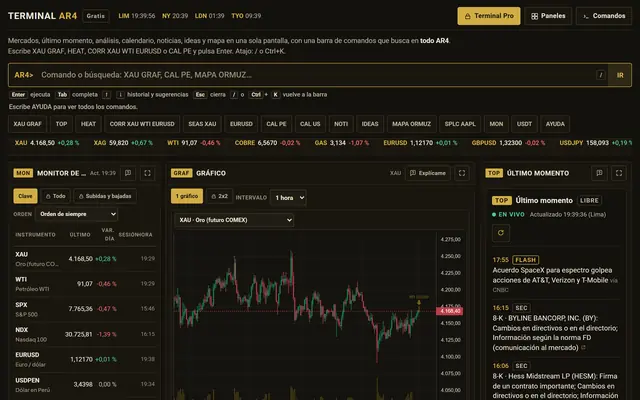Click the IR go button

[620, 75]
